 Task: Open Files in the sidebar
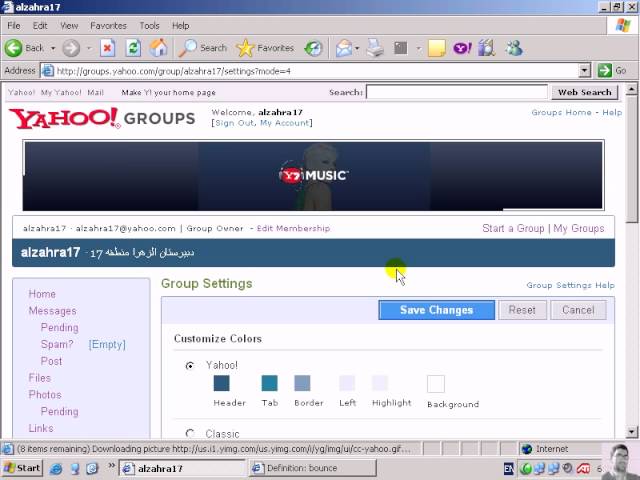[39, 378]
